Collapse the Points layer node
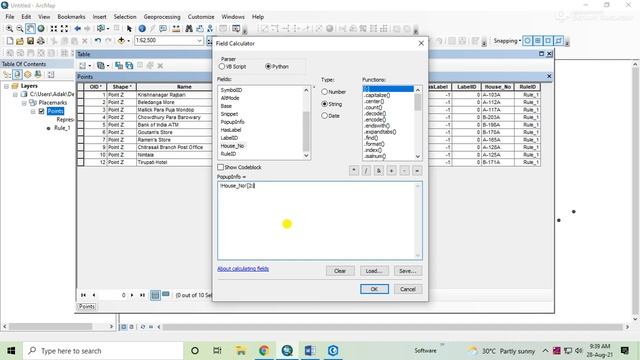 point(33,111)
